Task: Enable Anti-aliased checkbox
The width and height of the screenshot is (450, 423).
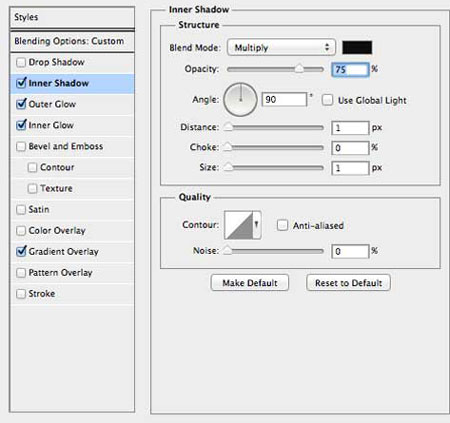Action: 282,225
